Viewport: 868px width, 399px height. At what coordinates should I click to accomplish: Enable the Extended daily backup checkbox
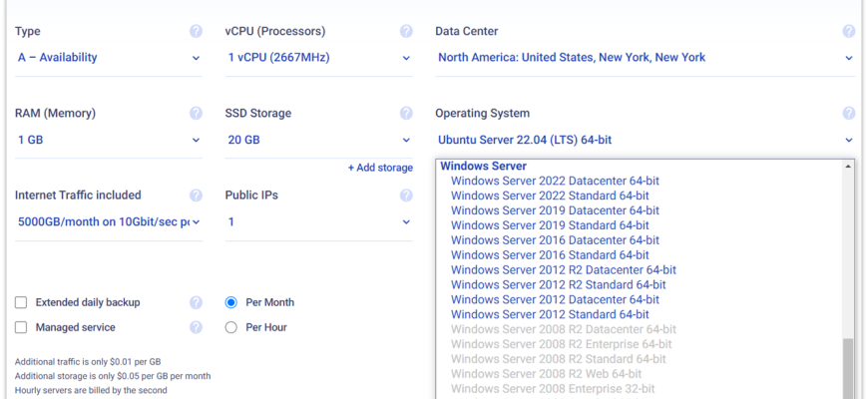[21, 302]
